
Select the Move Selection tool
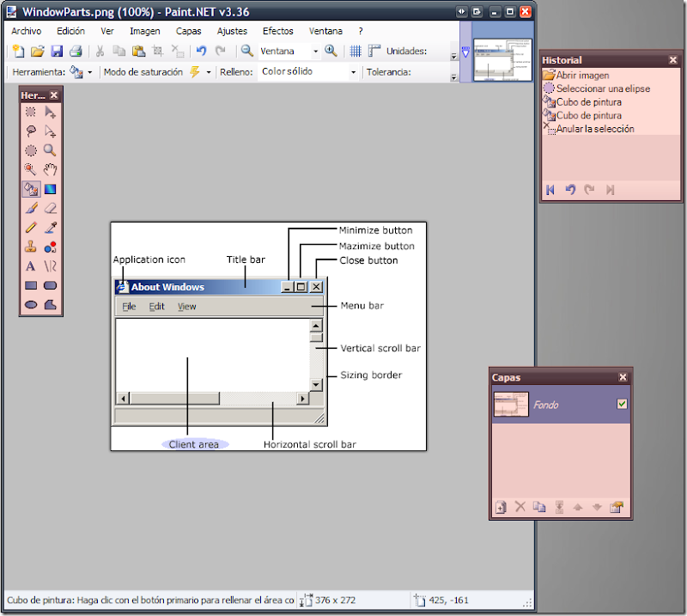coord(50,131)
